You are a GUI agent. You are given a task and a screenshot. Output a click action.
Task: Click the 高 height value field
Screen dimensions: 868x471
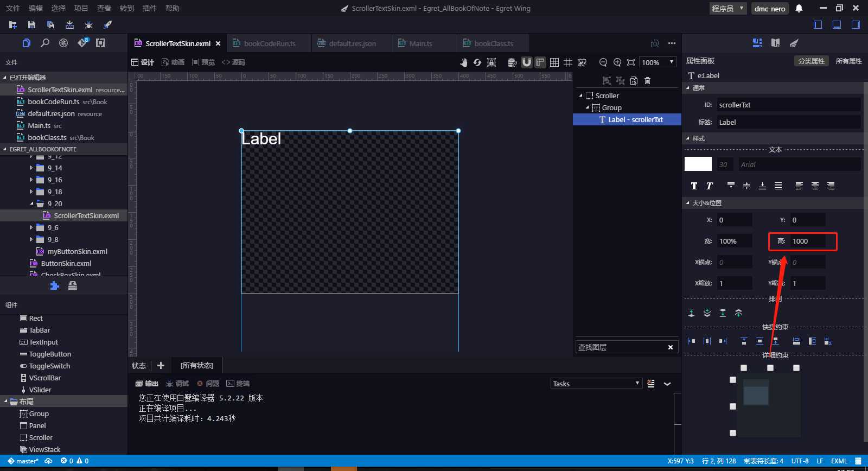click(x=809, y=241)
